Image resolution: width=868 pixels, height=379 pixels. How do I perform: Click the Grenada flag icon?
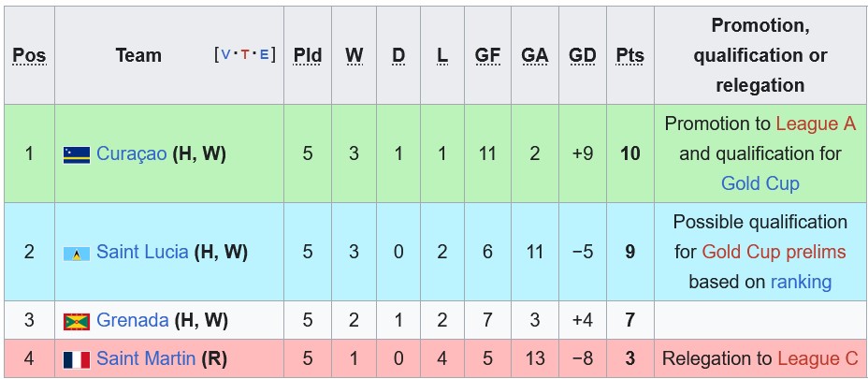[77, 321]
